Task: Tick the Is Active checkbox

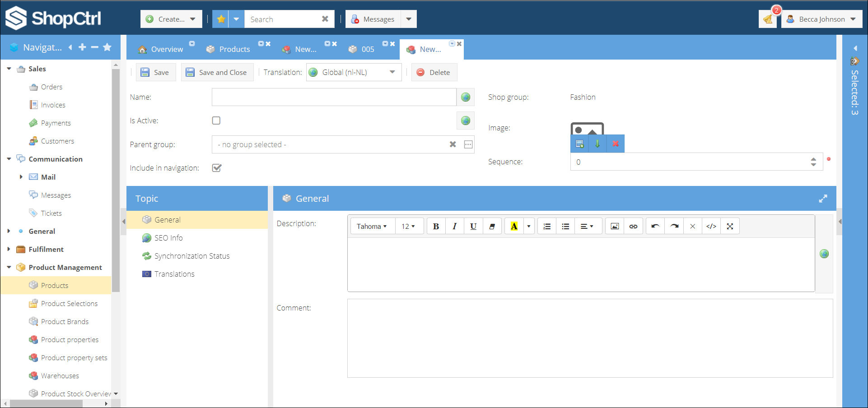Action: pos(216,121)
